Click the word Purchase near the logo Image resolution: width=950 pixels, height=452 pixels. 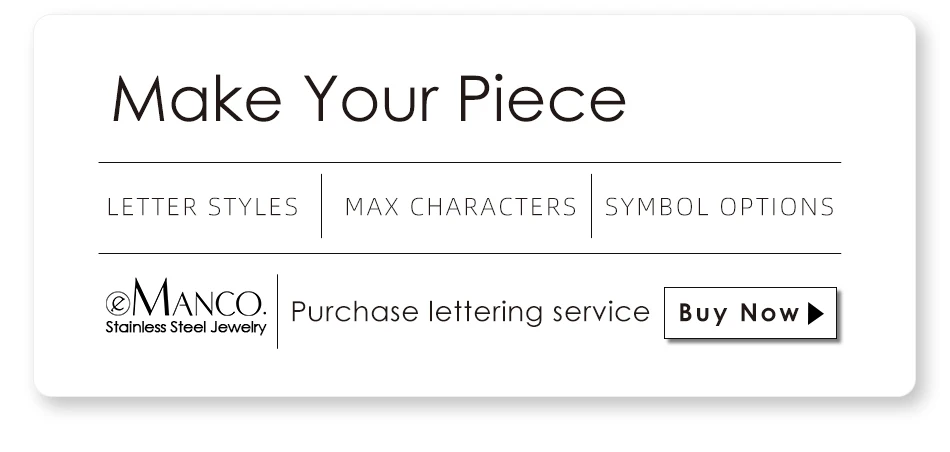(x=355, y=312)
